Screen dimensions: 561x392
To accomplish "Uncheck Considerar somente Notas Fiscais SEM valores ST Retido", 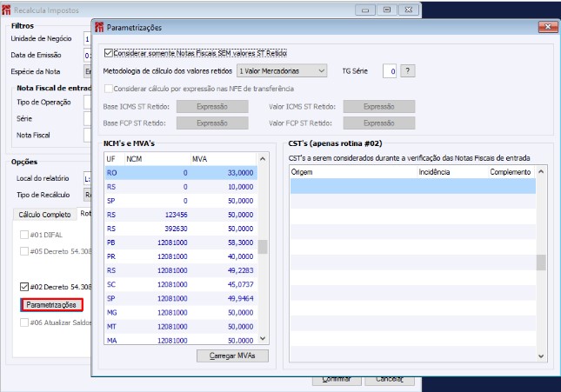I will coord(109,53).
